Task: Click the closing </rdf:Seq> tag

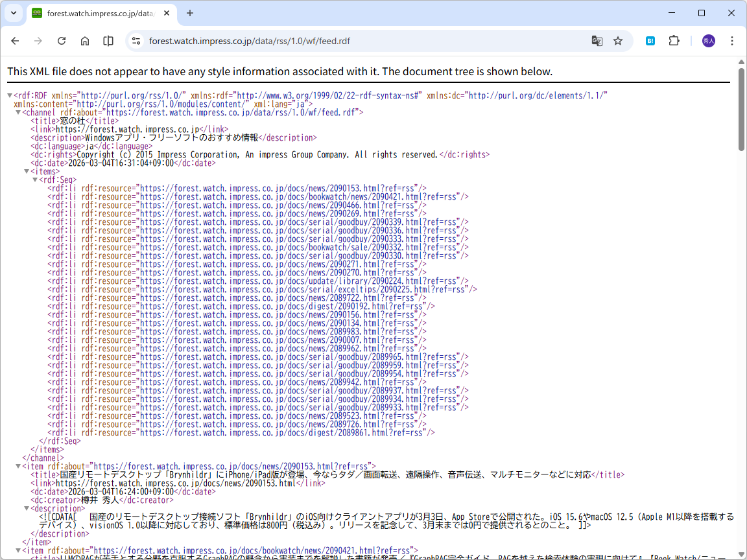Action: (x=60, y=441)
